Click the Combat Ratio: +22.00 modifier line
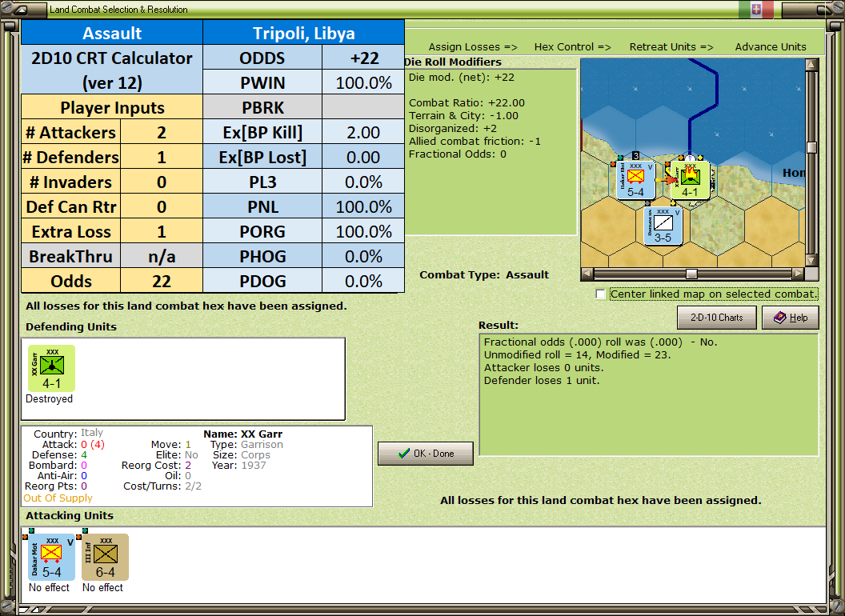The width and height of the screenshot is (845, 616). pos(467,103)
